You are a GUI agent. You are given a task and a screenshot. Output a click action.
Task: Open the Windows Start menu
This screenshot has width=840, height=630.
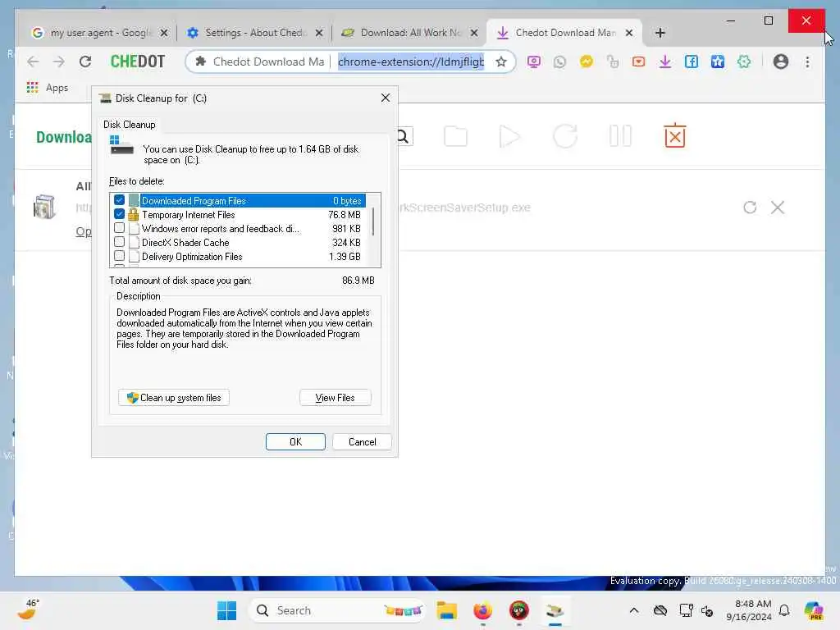tap(226, 610)
